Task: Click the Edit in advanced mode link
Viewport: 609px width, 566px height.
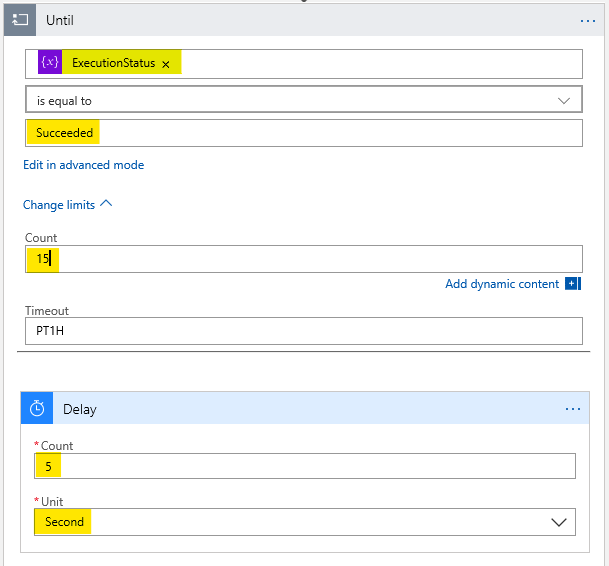Action: click(x=84, y=165)
